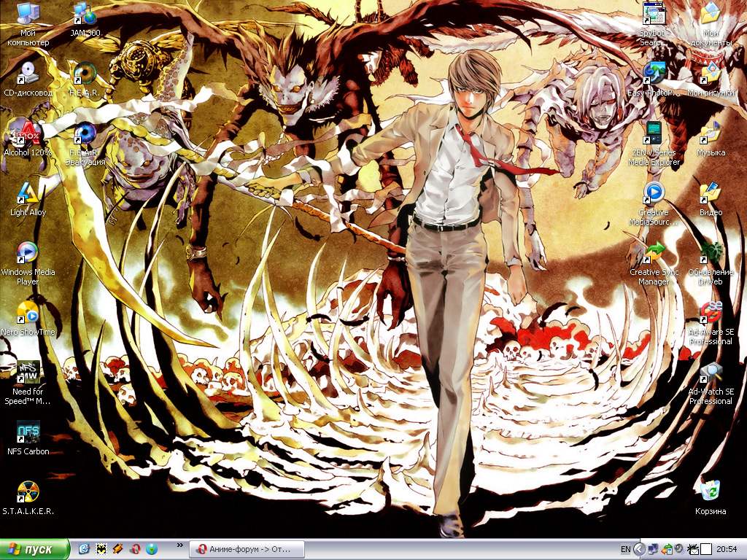747x560 pixels.
Task: Switch to the Аниме-форум Opera taskbar window
Action: [x=247, y=549]
